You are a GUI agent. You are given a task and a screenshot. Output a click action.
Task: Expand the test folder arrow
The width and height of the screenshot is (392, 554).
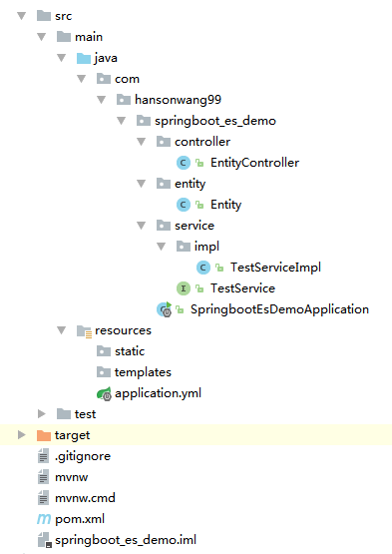[x=42, y=414]
